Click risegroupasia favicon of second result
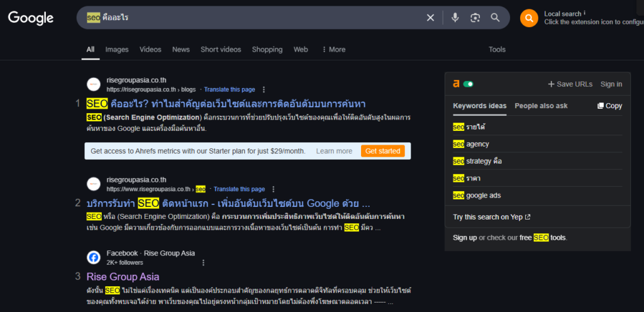 pos(94,184)
